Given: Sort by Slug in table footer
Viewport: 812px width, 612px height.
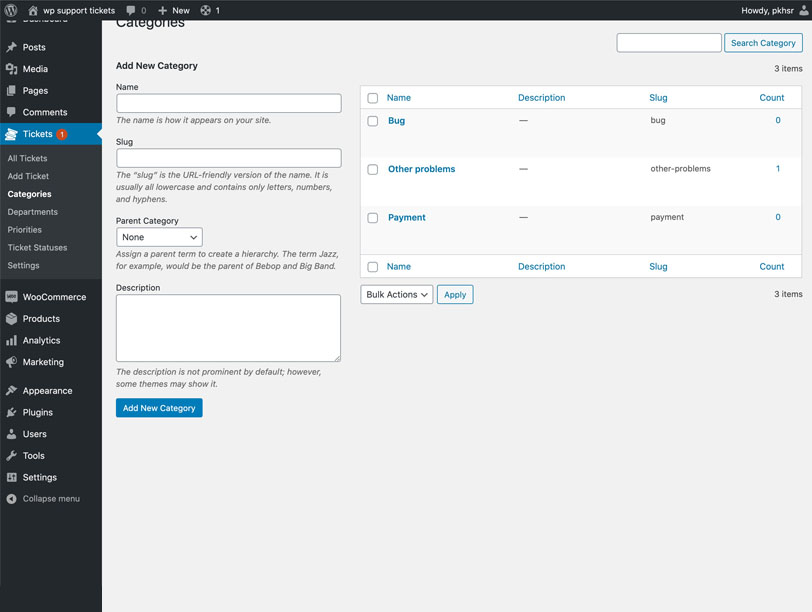Looking at the screenshot, I should 658,267.
